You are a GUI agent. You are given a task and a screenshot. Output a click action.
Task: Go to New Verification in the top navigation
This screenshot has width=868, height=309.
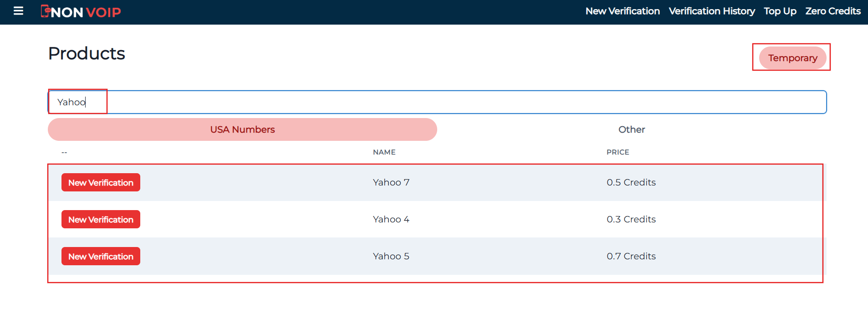pyautogui.click(x=622, y=11)
